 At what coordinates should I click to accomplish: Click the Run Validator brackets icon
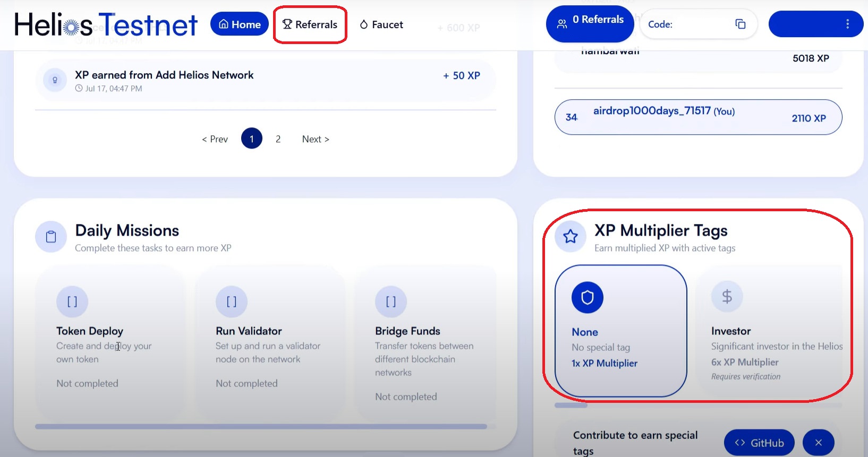(232, 301)
